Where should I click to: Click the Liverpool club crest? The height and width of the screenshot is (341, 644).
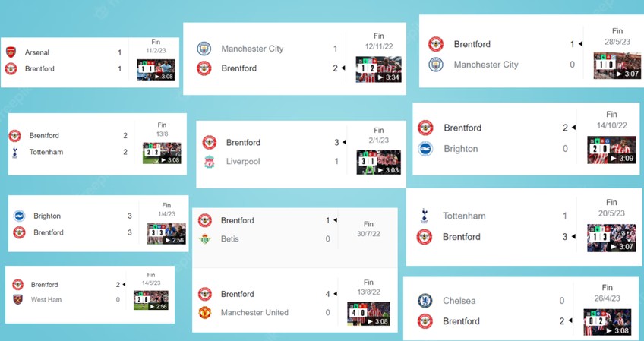click(209, 162)
